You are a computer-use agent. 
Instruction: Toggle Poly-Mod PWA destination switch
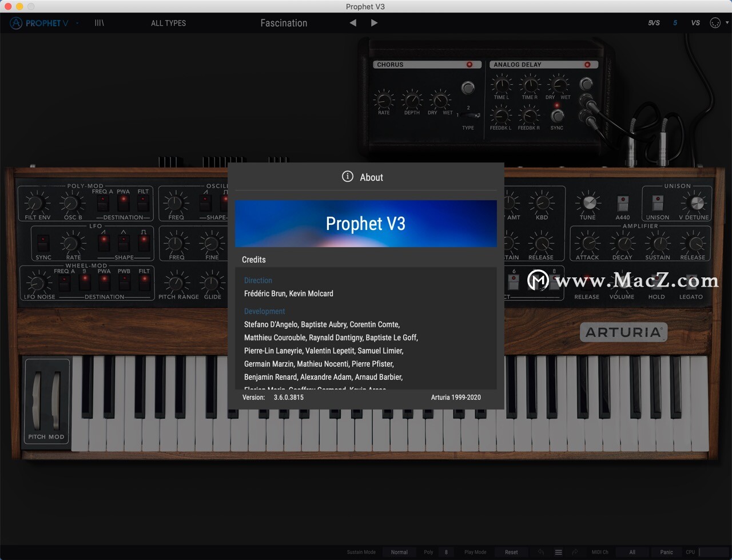click(123, 203)
